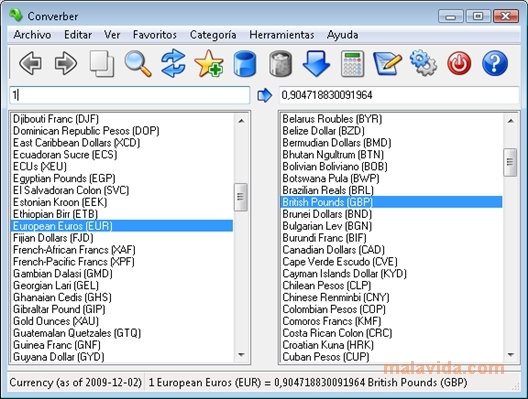
Task: Click the red power button icon
Action: (459, 63)
